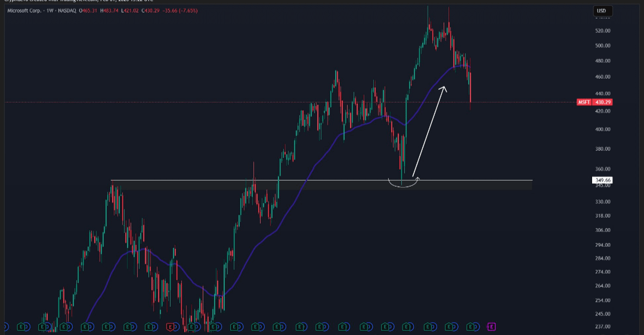This screenshot has height=335, width=644.
Task: Click the 294.00 price axis label
Action: coord(602,244)
